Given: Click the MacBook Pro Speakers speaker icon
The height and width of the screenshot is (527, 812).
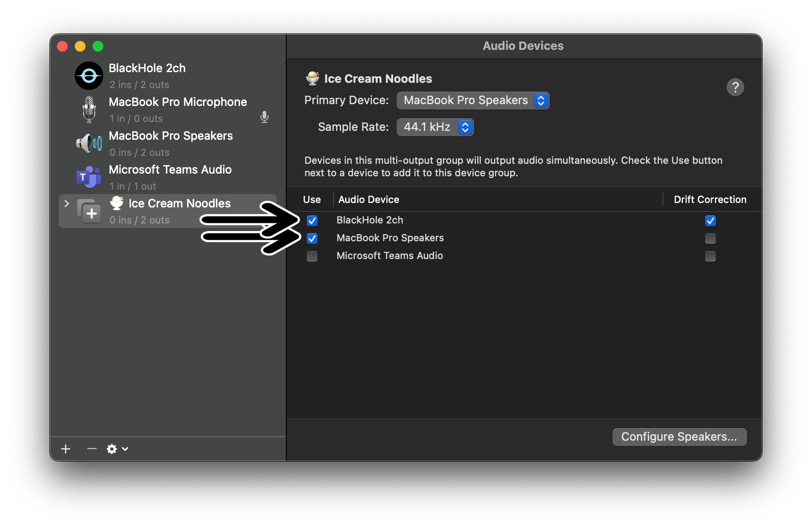Looking at the screenshot, I should click(89, 143).
